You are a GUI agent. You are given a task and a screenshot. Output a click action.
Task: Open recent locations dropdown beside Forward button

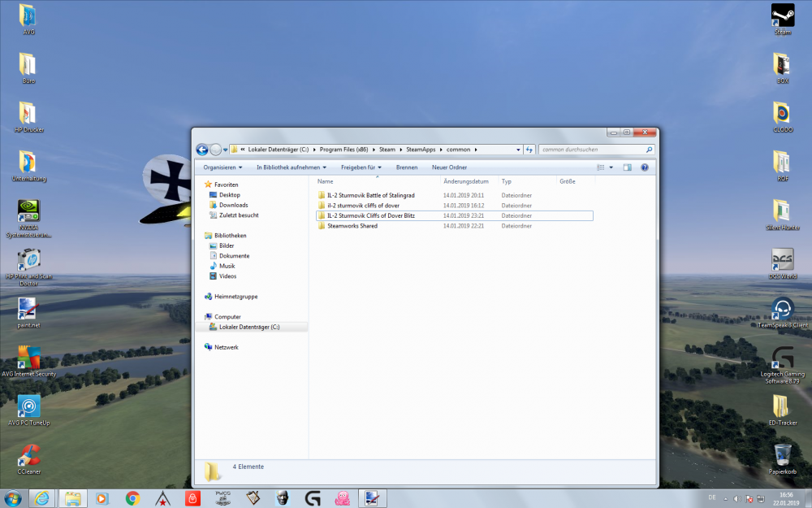pos(225,150)
